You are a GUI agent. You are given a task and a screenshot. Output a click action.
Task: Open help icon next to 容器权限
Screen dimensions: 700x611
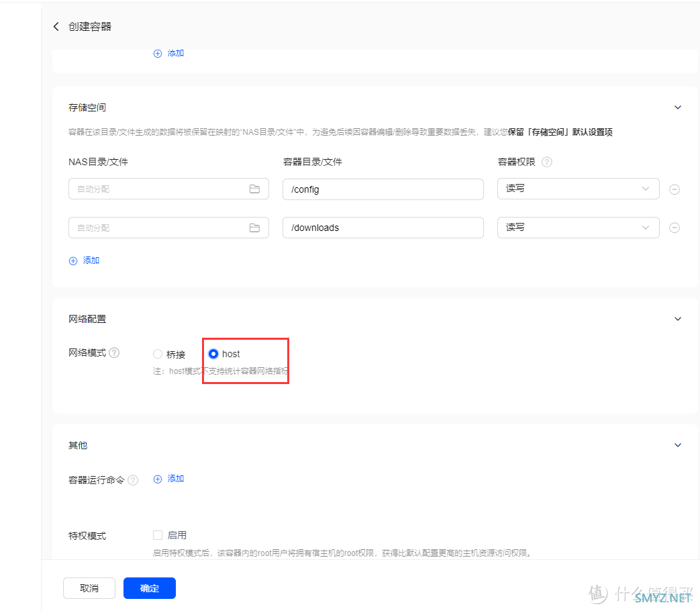click(x=547, y=162)
